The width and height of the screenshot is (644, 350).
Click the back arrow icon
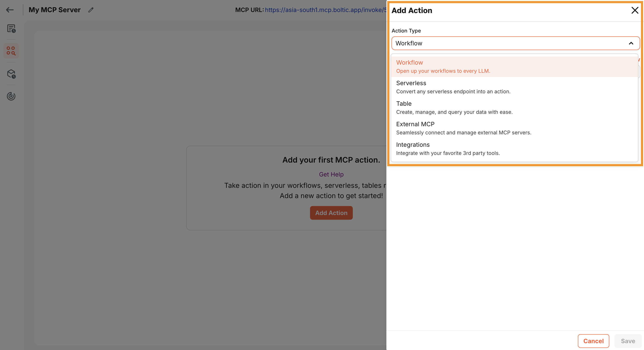pyautogui.click(x=10, y=10)
